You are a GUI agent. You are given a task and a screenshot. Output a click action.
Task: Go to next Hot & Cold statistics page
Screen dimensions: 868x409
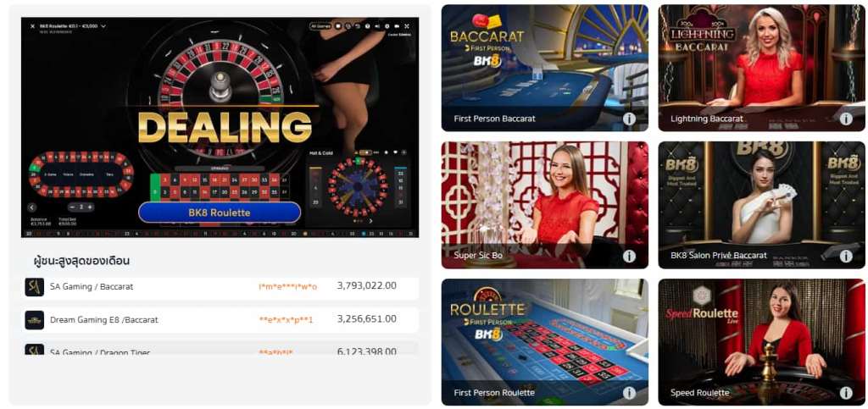tap(370, 221)
